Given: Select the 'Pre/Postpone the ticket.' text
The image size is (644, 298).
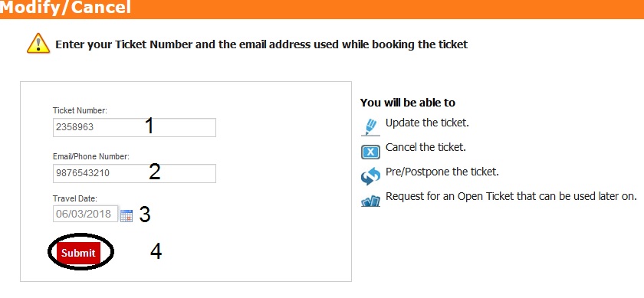Looking at the screenshot, I should [442, 172].
